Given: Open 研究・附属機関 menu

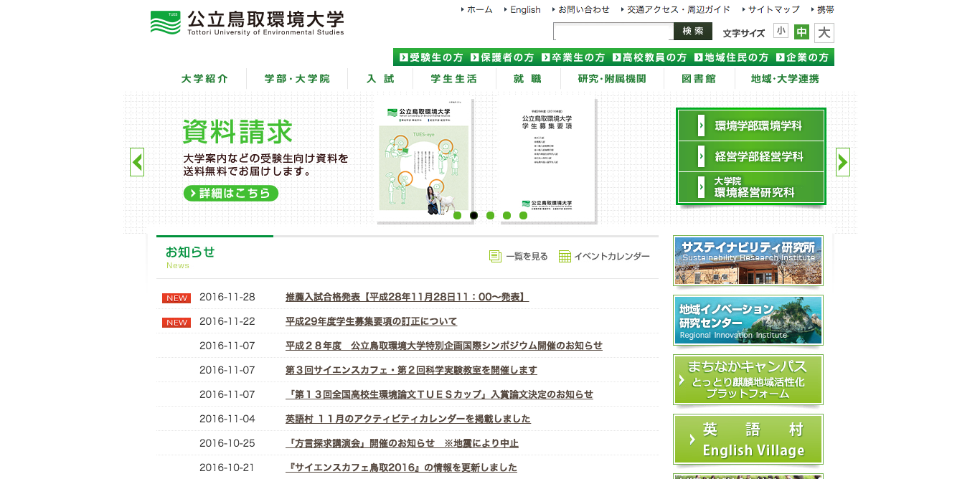Looking at the screenshot, I should (x=612, y=79).
